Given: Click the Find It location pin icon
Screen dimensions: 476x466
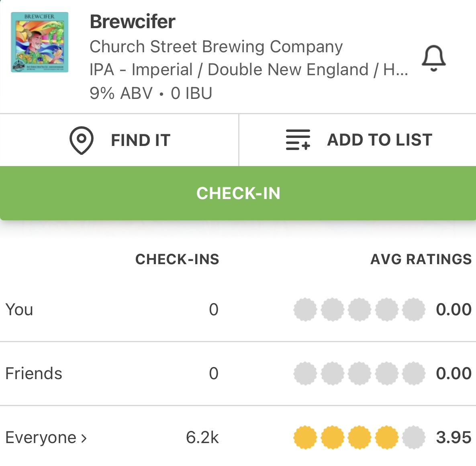Looking at the screenshot, I should [x=82, y=140].
